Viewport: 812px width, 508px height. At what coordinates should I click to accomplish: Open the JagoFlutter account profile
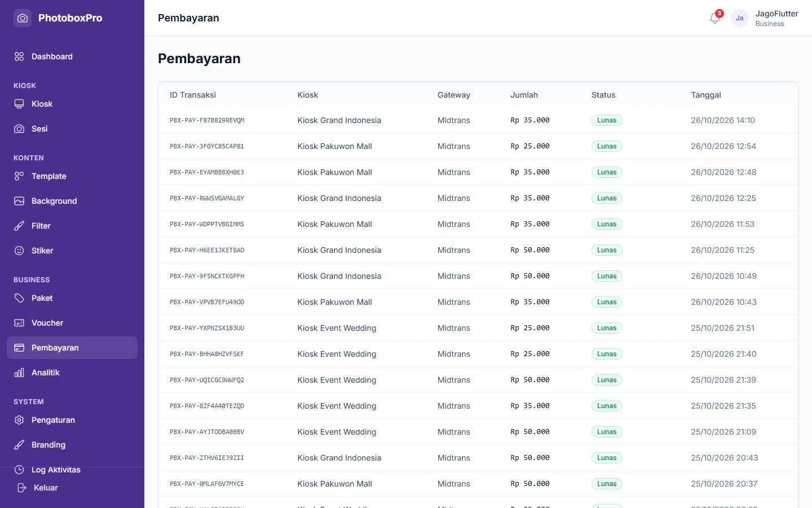pyautogui.click(x=776, y=18)
